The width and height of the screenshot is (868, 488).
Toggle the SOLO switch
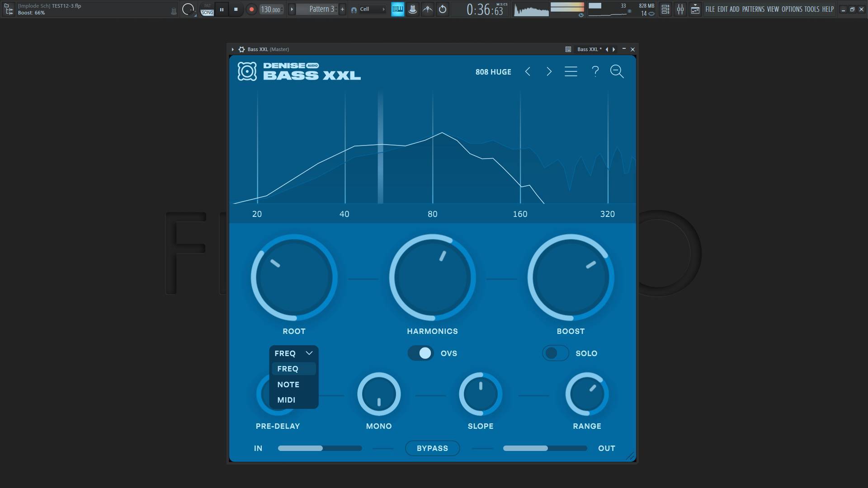(x=556, y=353)
